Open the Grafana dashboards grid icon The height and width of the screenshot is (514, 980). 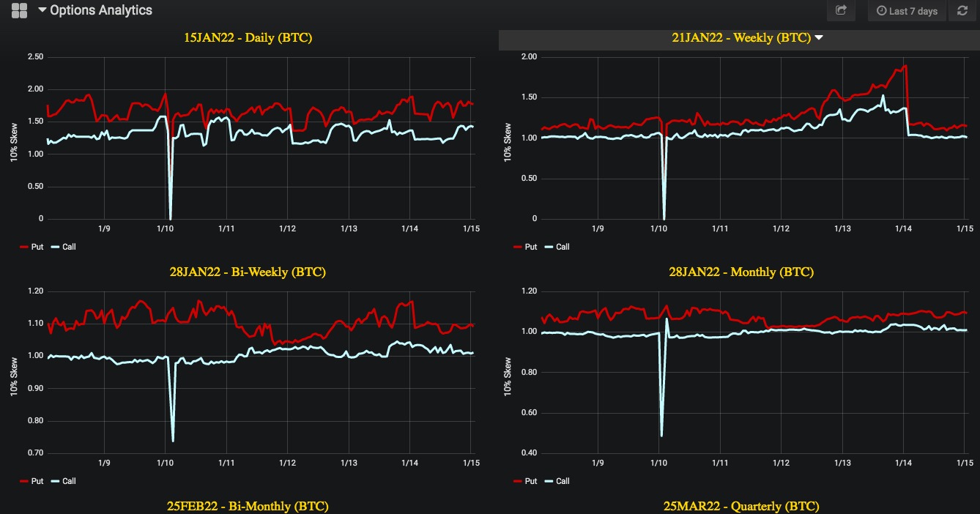(x=20, y=10)
